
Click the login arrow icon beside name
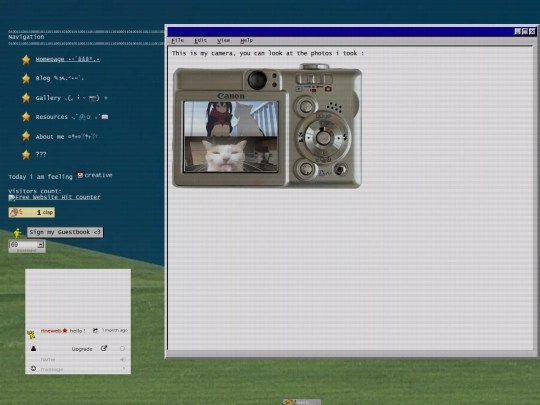click(122, 359)
